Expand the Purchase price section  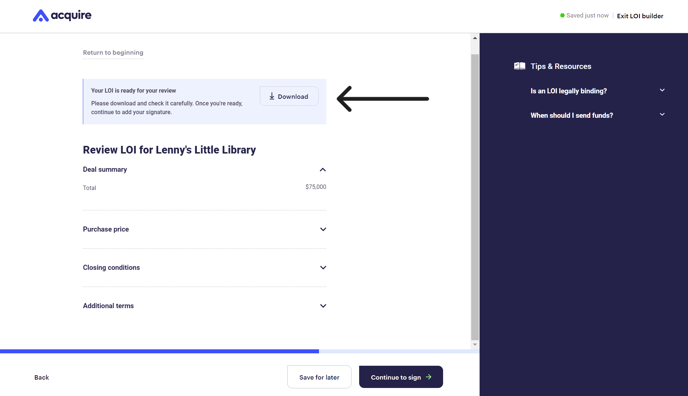pos(323,229)
